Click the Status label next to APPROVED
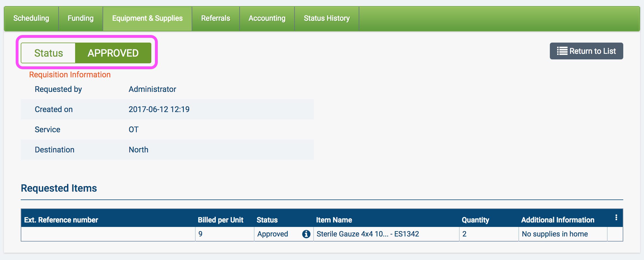The height and width of the screenshot is (260, 644). (x=48, y=53)
